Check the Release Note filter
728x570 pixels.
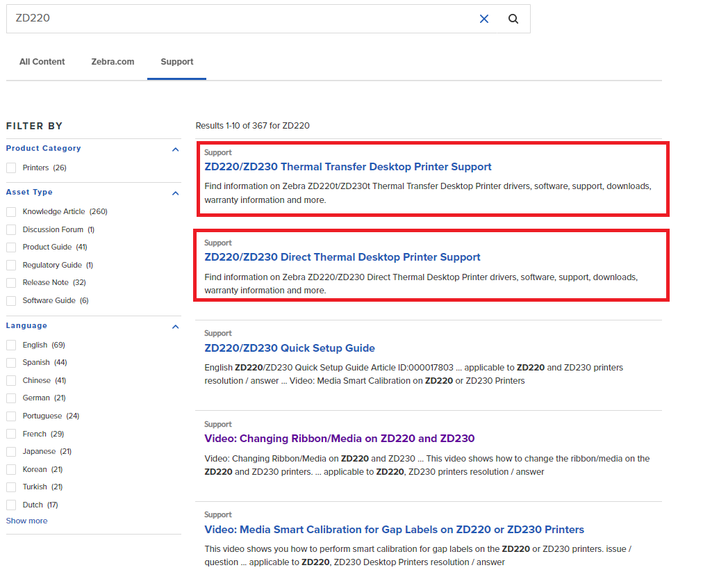pos(11,283)
